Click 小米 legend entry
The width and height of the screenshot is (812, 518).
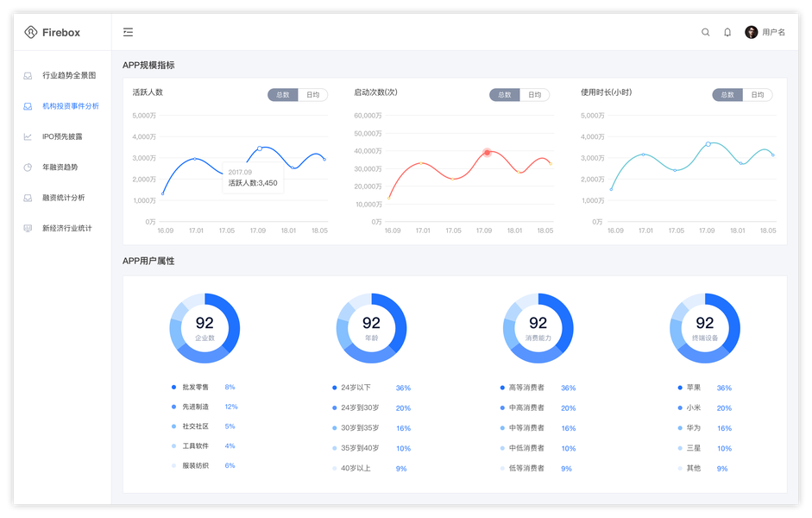[x=705, y=407]
